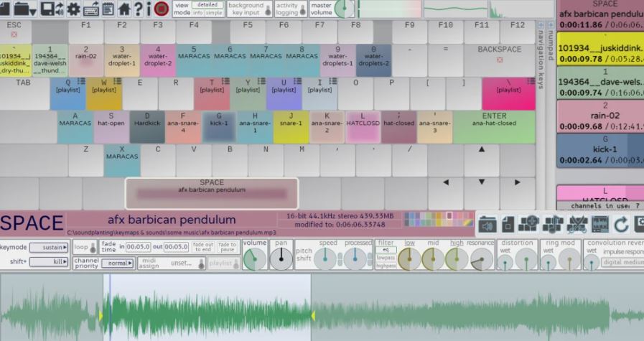This screenshot has width=644, height=341.
Task: Show info via the letter i icon
Action: [x=149, y=9]
